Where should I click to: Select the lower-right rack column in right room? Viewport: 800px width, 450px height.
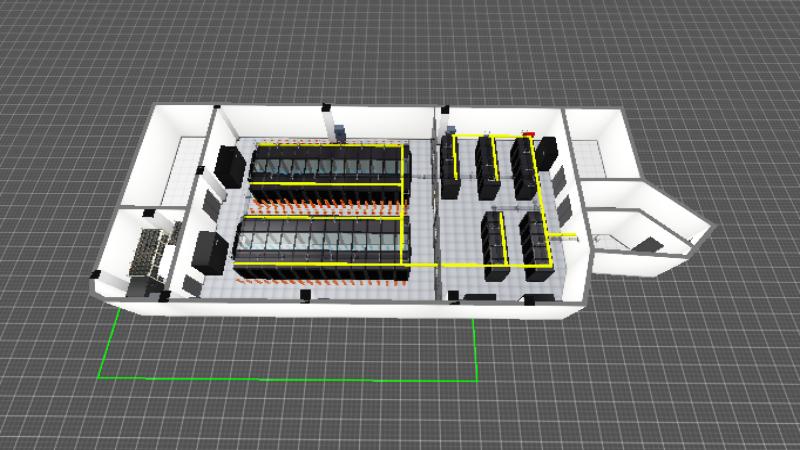(532, 244)
